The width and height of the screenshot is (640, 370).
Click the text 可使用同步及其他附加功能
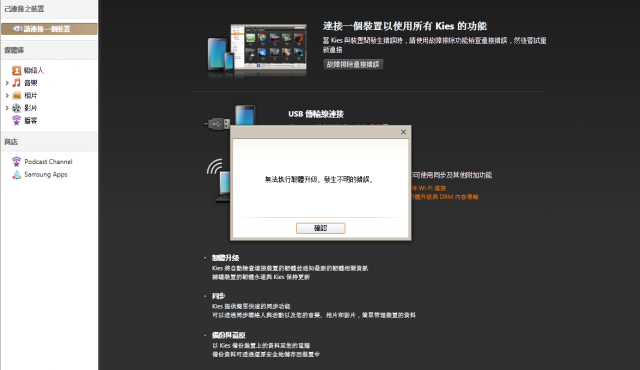point(452,175)
